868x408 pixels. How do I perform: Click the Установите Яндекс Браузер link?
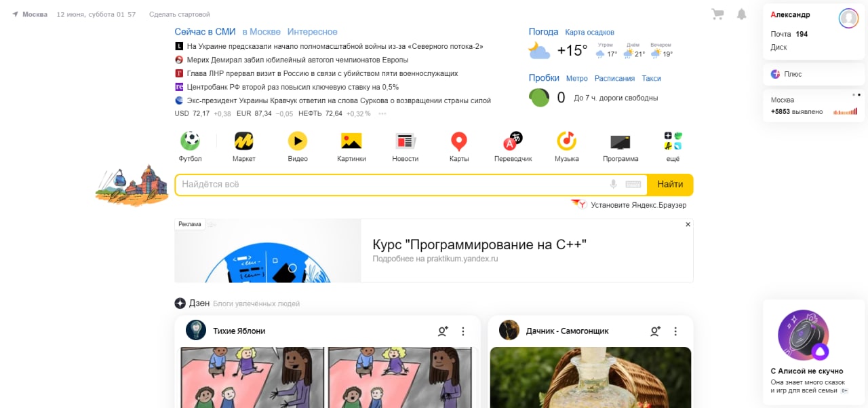coord(638,205)
